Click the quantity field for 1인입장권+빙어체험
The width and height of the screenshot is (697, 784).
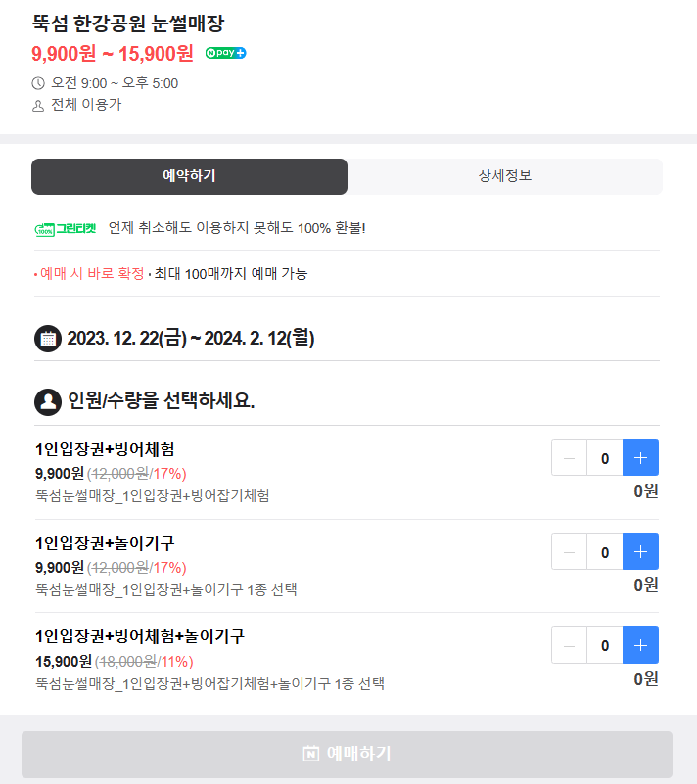tap(604, 457)
